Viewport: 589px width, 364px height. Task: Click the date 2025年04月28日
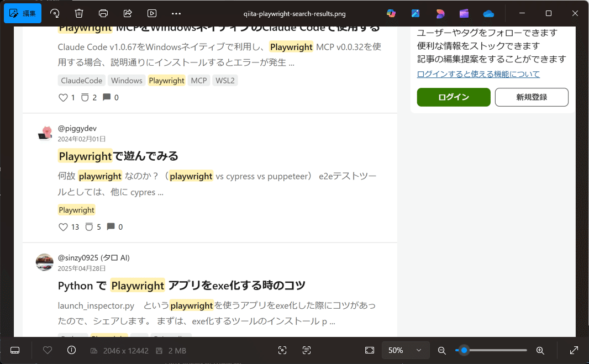click(x=82, y=268)
